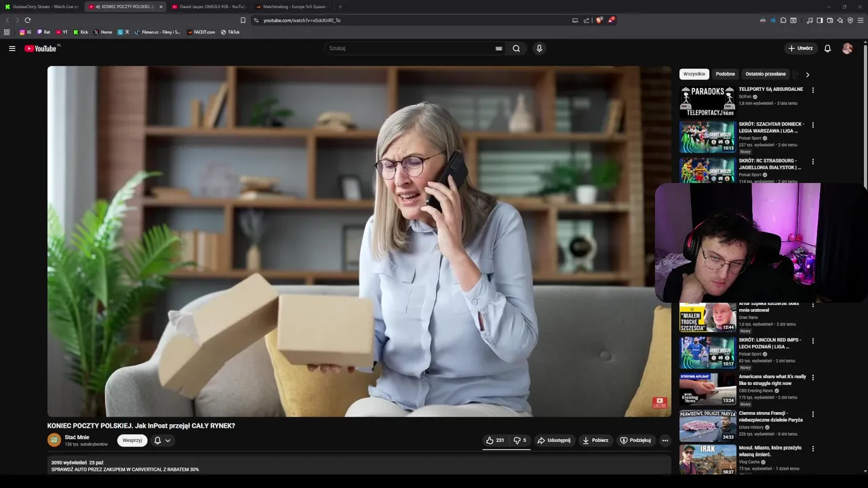Open the on-screen keyboard icon in the search box

pyautogui.click(x=498, y=49)
